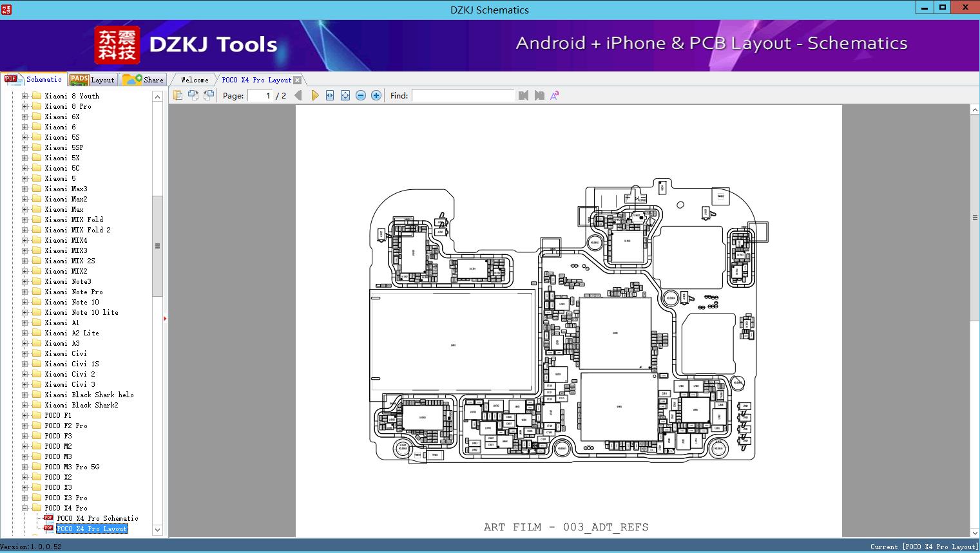
Task: Expand the Xiaomi 8 Pro folder
Action: click(25, 106)
